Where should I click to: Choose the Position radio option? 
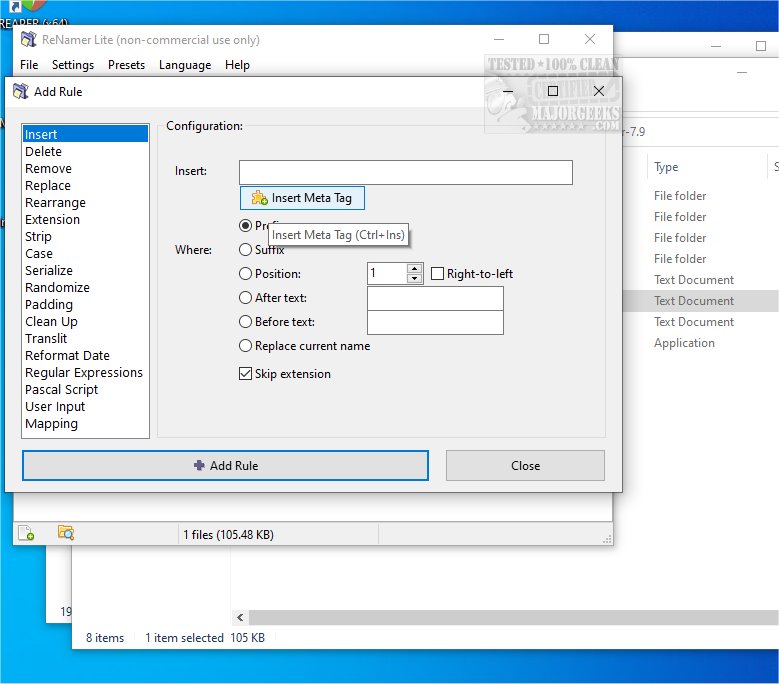245,274
